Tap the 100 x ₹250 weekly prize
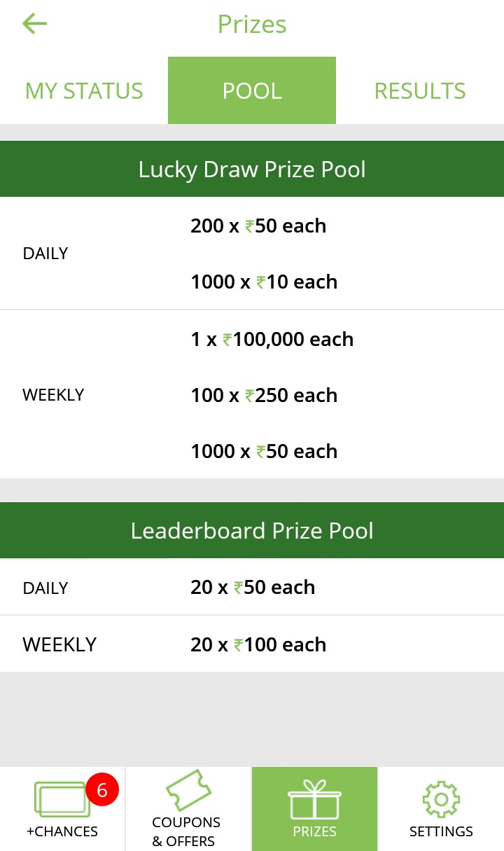Viewport: 504px width, 851px height. [x=264, y=396]
